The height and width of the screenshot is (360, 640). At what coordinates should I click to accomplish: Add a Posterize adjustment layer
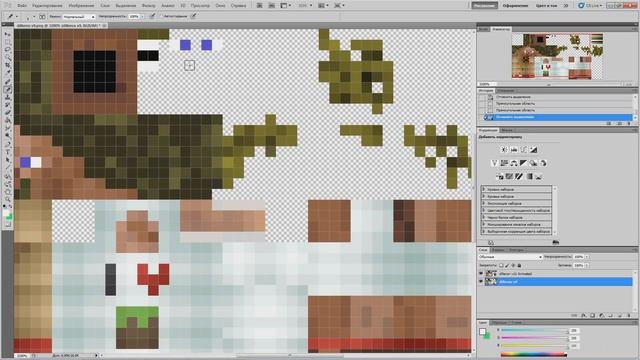(509, 176)
